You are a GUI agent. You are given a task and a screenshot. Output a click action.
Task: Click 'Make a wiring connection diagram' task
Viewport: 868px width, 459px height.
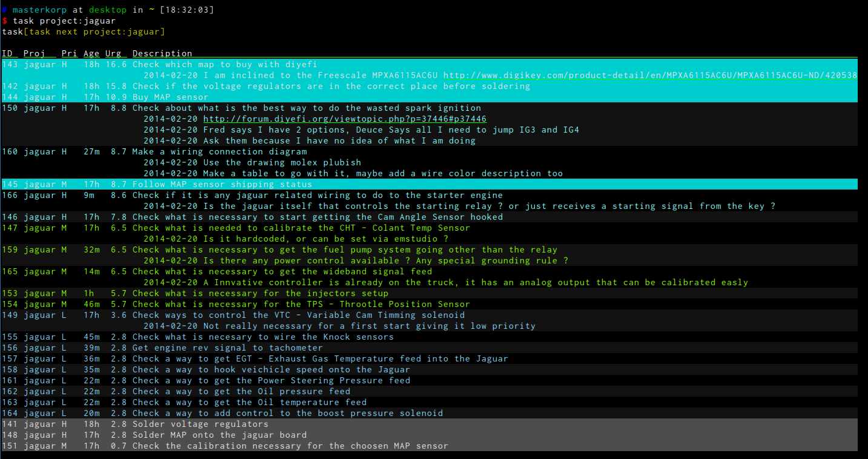point(219,152)
